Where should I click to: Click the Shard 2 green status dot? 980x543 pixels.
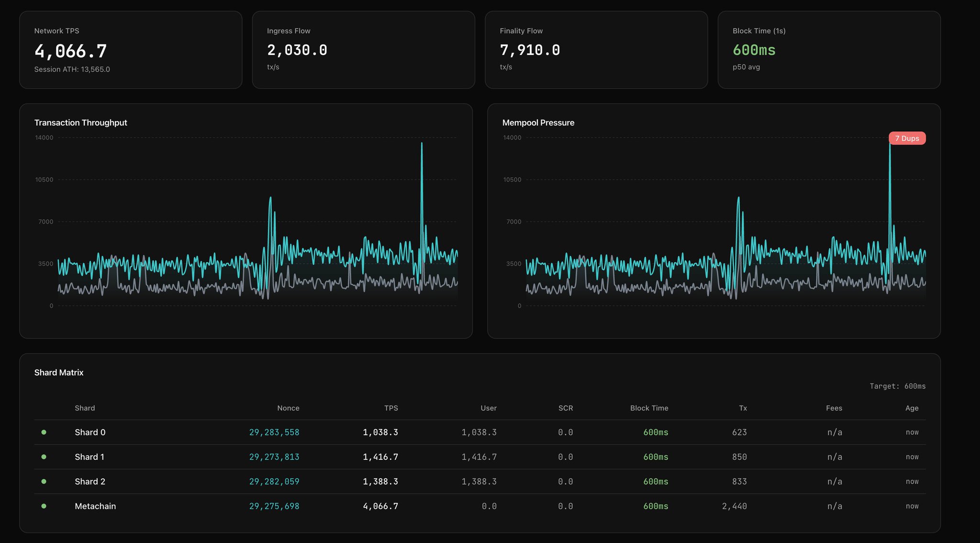[x=44, y=482]
